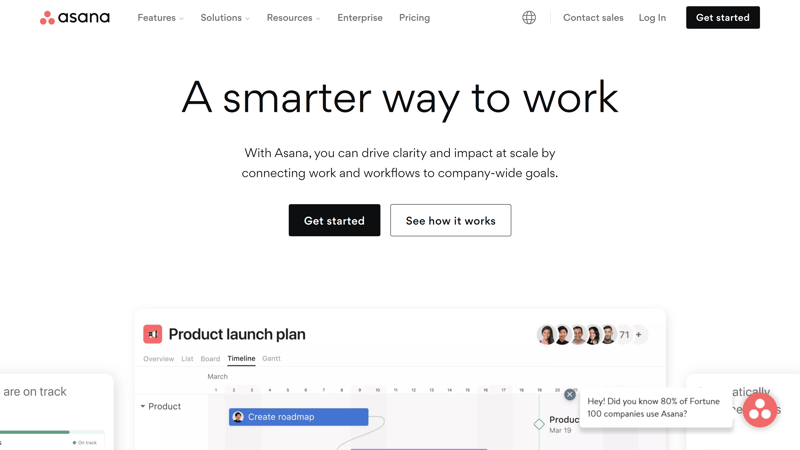Click the first member avatar
Screen dimensions: 800x450
click(546, 335)
